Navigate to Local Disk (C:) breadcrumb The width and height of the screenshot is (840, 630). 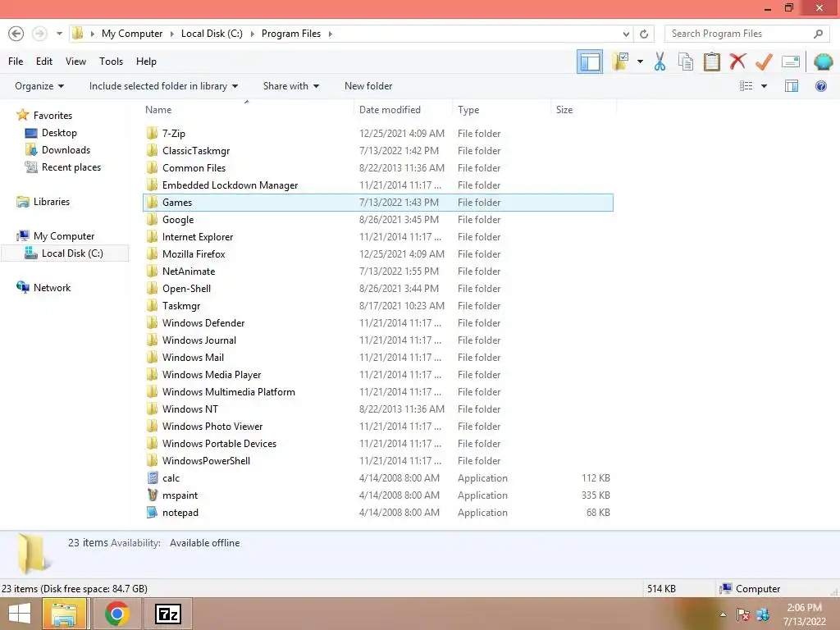(212, 34)
